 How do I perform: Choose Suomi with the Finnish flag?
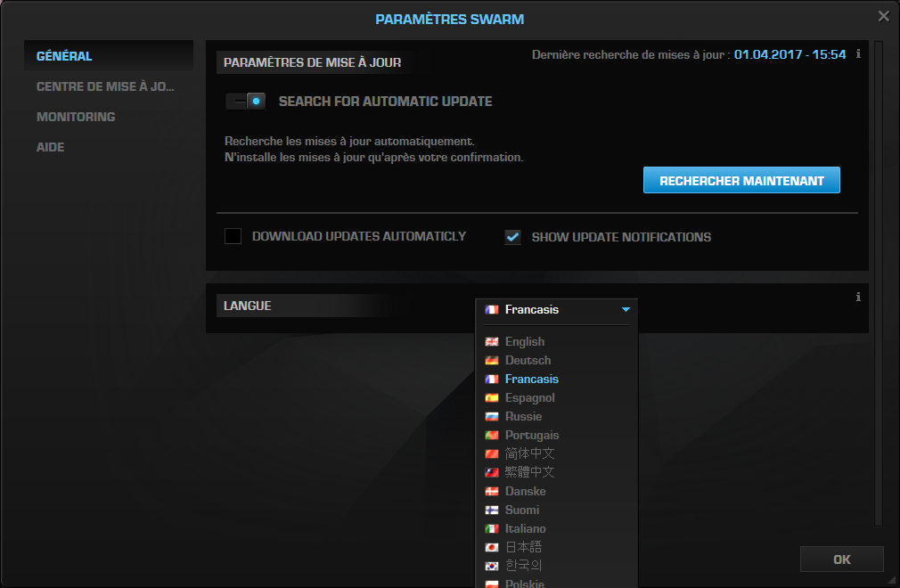[521, 510]
